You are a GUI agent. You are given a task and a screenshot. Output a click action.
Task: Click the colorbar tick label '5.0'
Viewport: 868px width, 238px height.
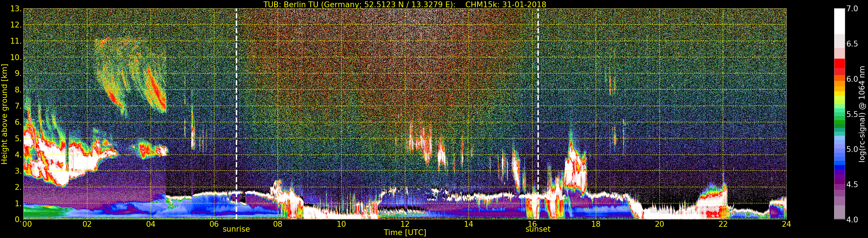point(852,149)
